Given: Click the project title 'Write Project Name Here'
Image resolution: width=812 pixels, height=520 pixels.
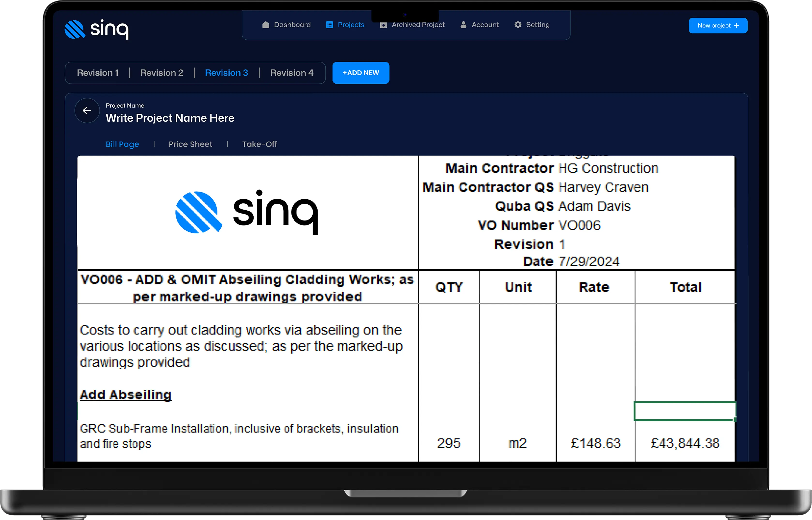Looking at the screenshot, I should [x=170, y=118].
